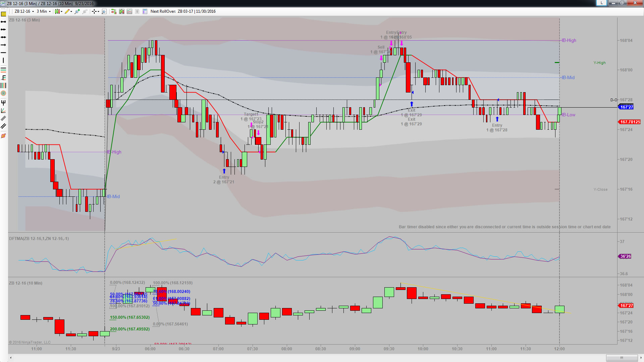Click the horizontal scrollbar left arrow

[x=11, y=357]
